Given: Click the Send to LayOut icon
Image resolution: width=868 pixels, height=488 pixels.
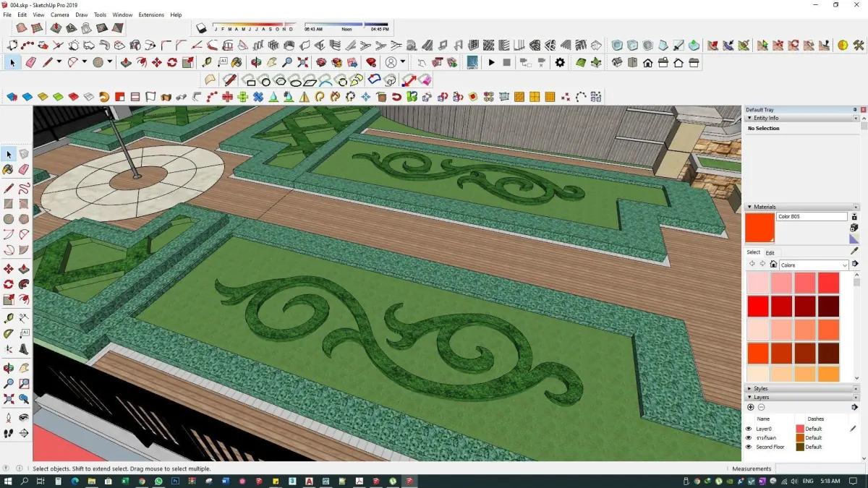Looking at the screenshot, I should (x=352, y=63).
